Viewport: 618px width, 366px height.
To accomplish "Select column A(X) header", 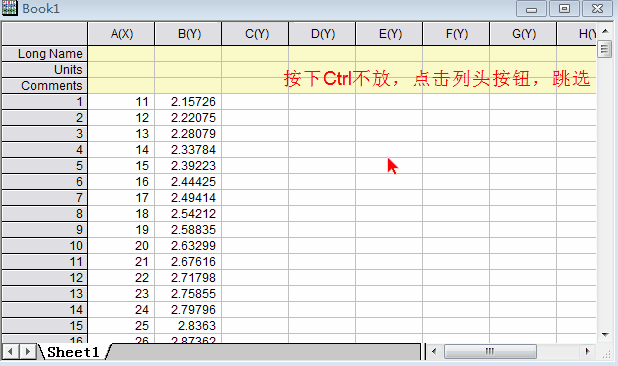I will (121, 34).
